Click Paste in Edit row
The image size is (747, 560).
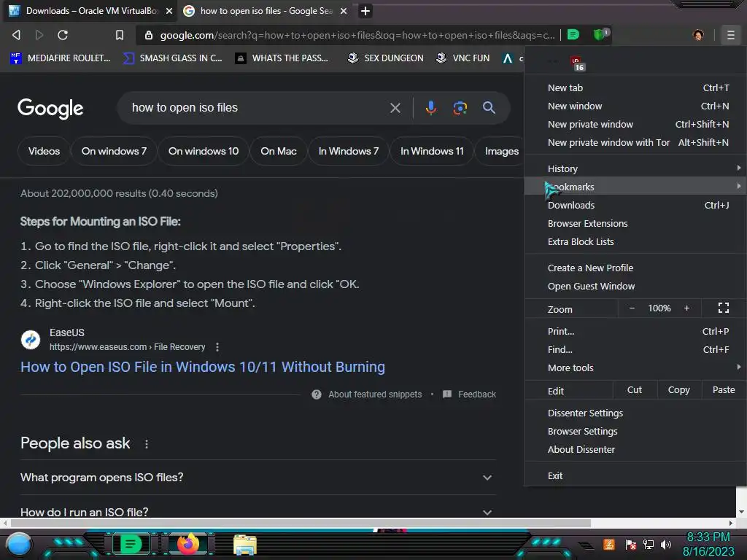click(x=723, y=390)
